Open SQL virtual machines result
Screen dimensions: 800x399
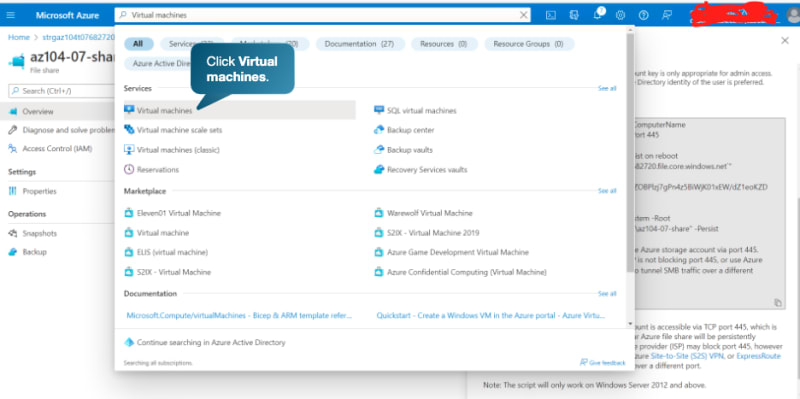[421, 110]
